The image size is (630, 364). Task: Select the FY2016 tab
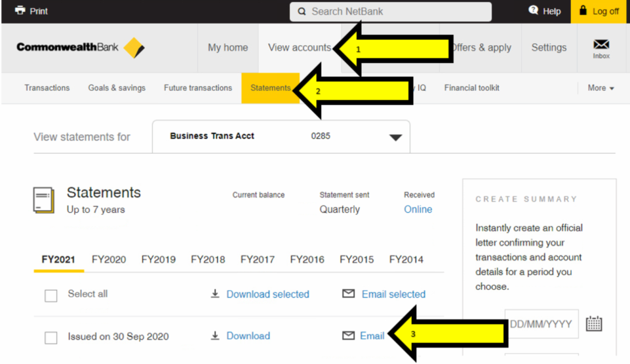click(x=307, y=260)
